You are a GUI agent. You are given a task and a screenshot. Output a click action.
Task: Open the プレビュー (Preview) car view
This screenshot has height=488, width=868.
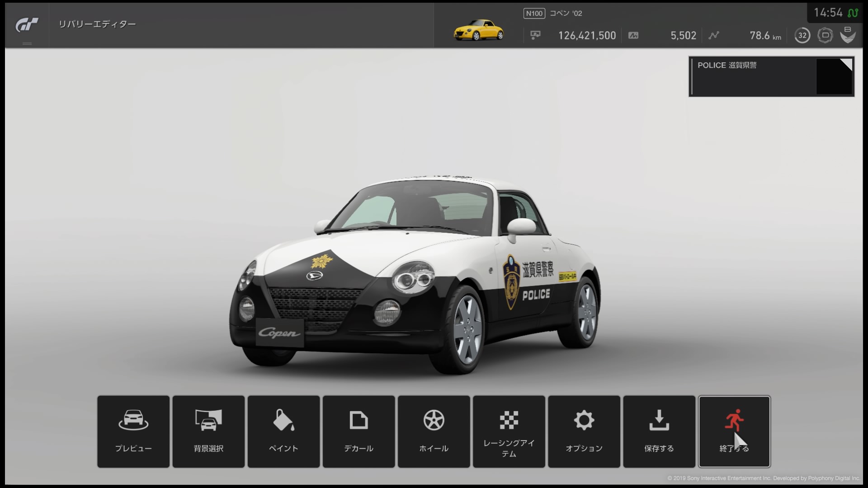(133, 432)
